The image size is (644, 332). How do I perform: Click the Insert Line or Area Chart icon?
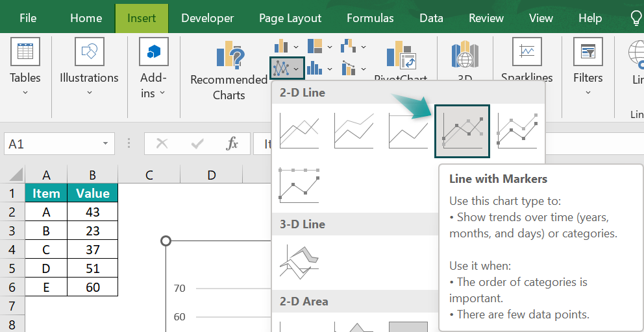[x=280, y=67]
